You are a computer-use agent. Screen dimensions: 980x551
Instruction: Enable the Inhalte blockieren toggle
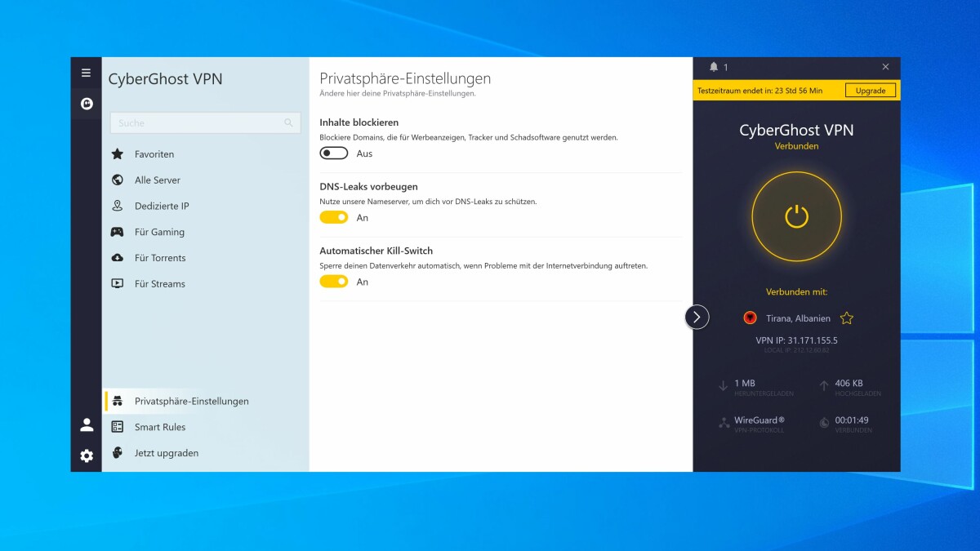point(334,153)
